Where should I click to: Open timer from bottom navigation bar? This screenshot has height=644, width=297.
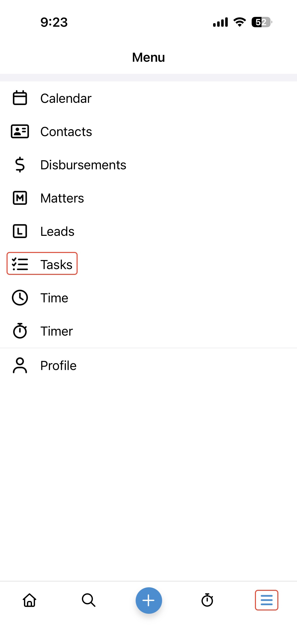coord(207,600)
